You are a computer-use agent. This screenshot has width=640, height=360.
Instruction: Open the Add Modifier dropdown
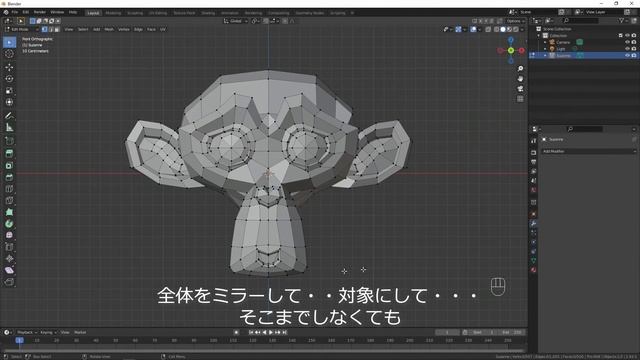589,151
